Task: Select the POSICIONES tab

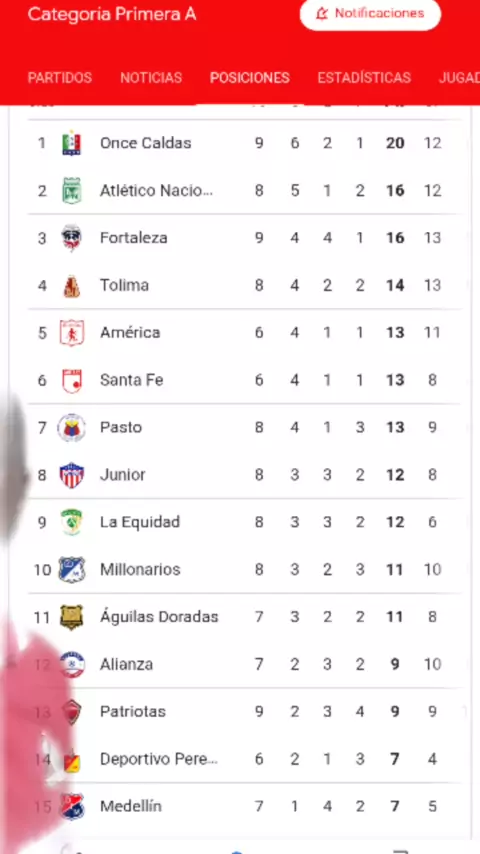Action: (250, 78)
